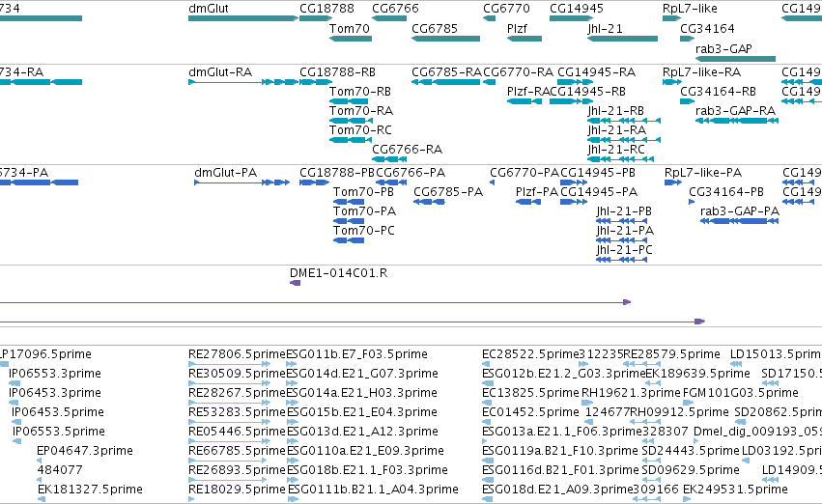
Task: Click the CG6770 gene label
Action: (x=506, y=9)
